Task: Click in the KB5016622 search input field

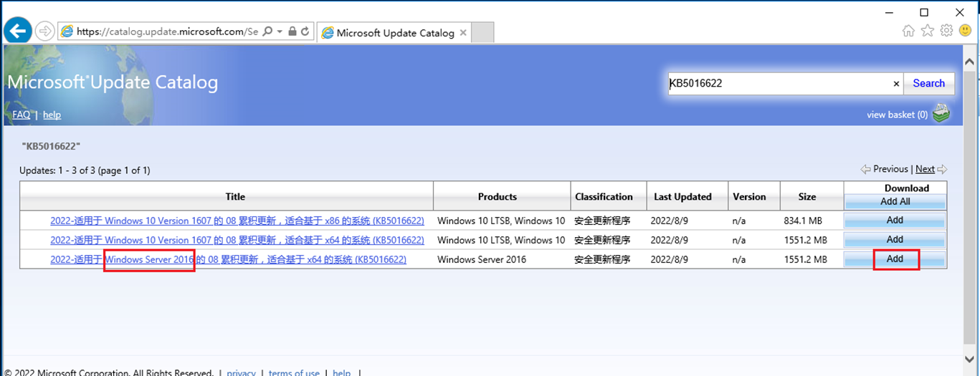Action: pyautogui.click(x=778, y=83)
